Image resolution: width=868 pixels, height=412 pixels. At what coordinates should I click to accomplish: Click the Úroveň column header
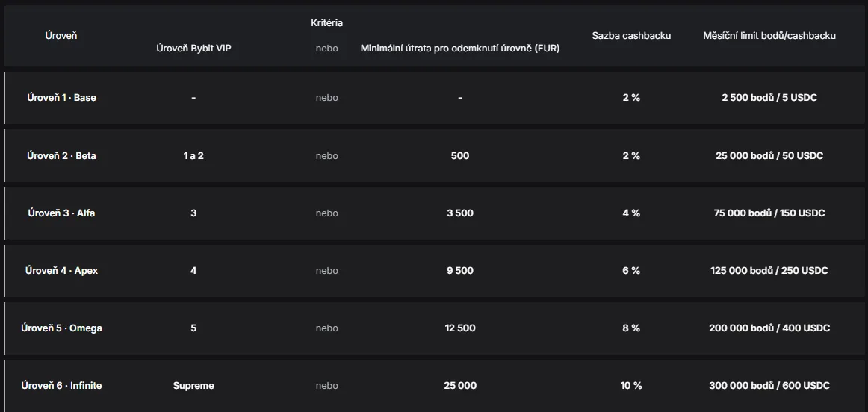click(x=61, y=35)
